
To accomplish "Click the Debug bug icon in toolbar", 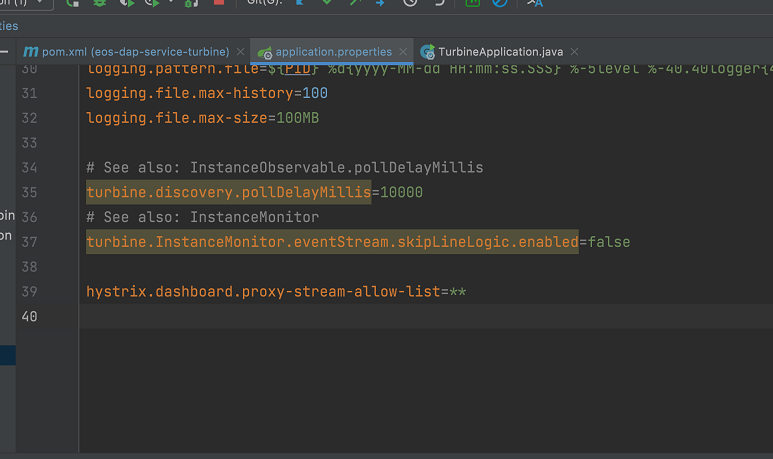I will 100,3.
